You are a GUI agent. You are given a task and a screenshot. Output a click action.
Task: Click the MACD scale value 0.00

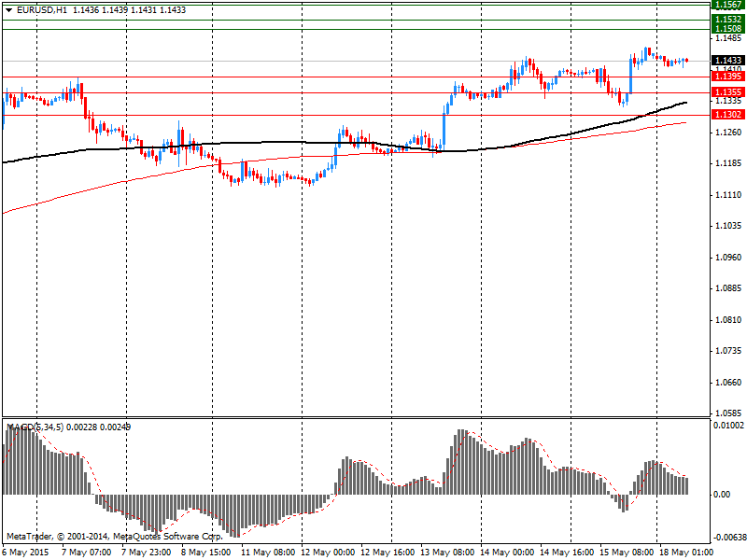click(722, 495)
